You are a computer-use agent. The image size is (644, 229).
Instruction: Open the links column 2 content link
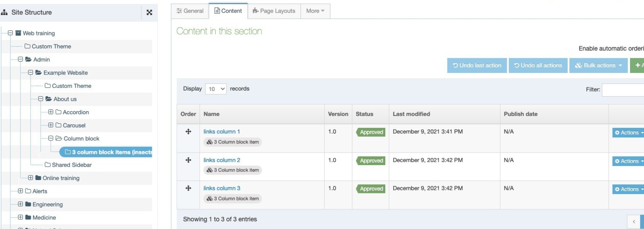(222, 160)
